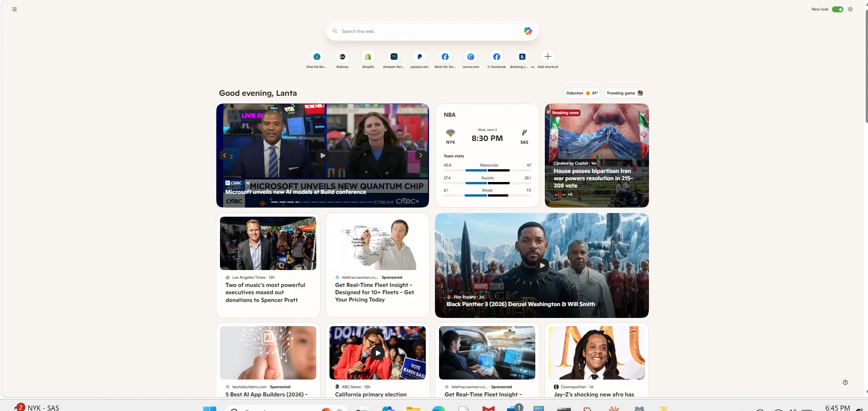Click the 8:30 PM game time
This screenshot has height=411, width=868.
[x=487, y=138]
